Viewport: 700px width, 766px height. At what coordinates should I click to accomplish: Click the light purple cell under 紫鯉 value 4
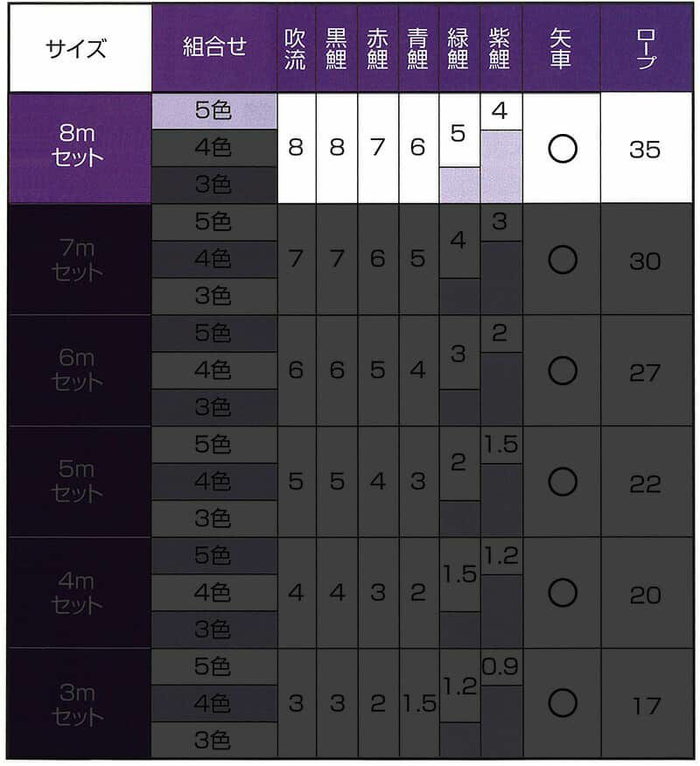[500, 166]
